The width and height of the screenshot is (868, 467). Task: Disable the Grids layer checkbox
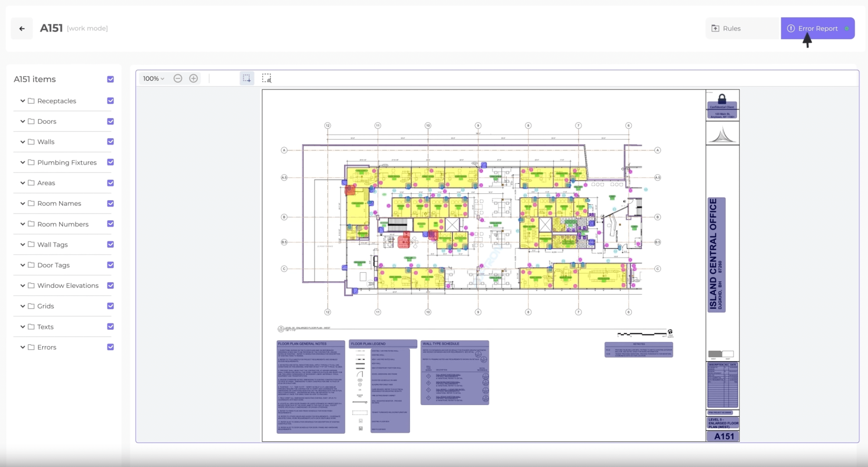[x=110, y=306]
